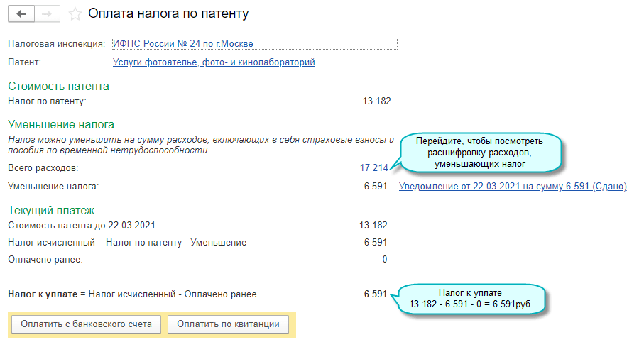The image size is (644, 347).
Task: Open the ИФНС России № 24 link
Action: pyautogui.click(x=182, y=43)
